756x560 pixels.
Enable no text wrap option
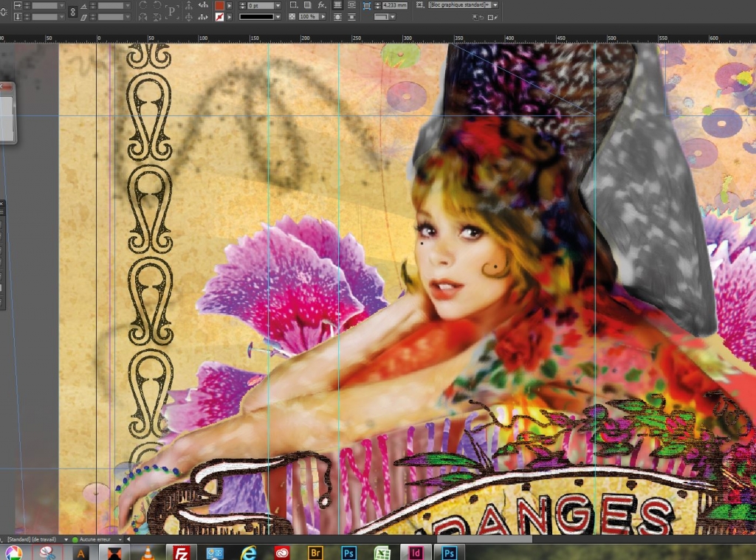tap(337, 5)
